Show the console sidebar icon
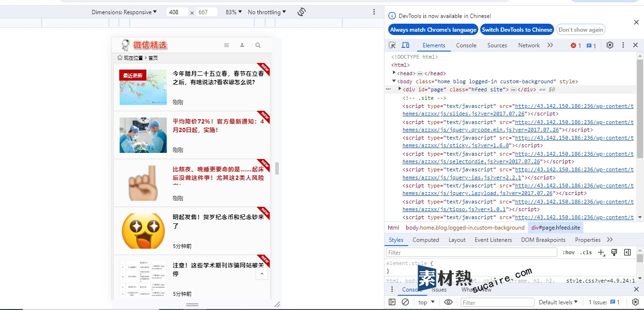Screen dimensions: 644x310 pos(392,302)
